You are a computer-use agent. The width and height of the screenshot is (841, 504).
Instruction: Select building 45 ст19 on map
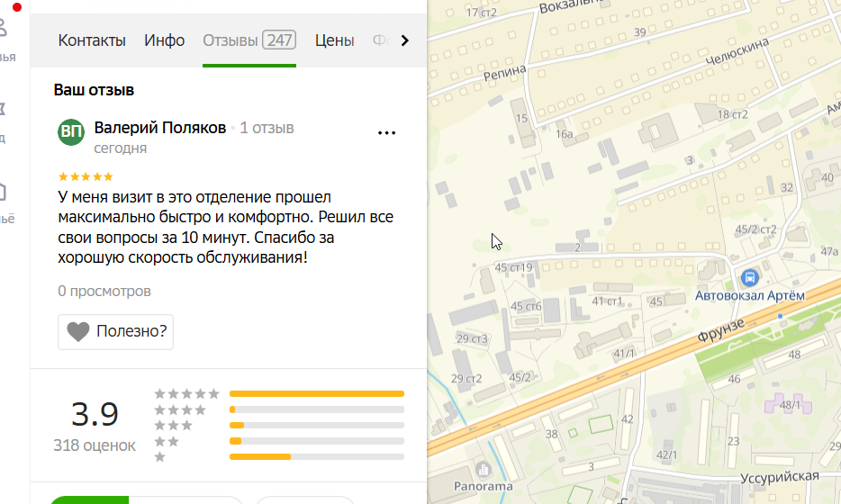coord(513,267)
